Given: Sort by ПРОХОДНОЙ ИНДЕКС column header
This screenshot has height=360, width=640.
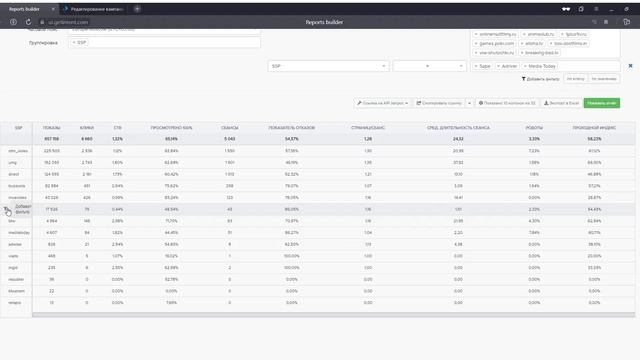Looking at the screenshot, I should (x=594, y=128).
